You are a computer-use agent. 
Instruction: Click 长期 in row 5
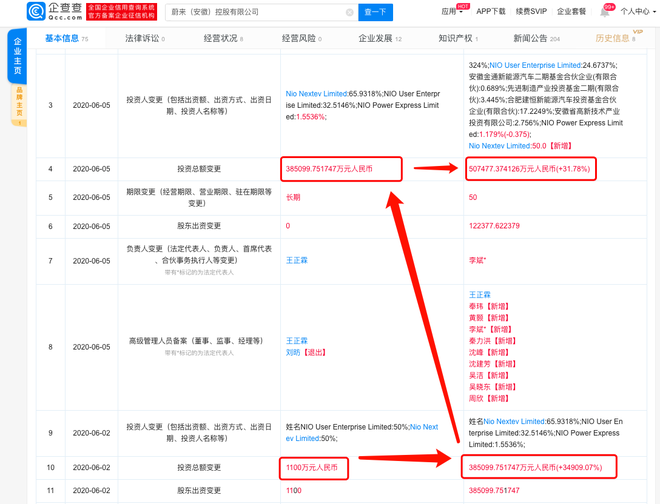pos(293,197)
